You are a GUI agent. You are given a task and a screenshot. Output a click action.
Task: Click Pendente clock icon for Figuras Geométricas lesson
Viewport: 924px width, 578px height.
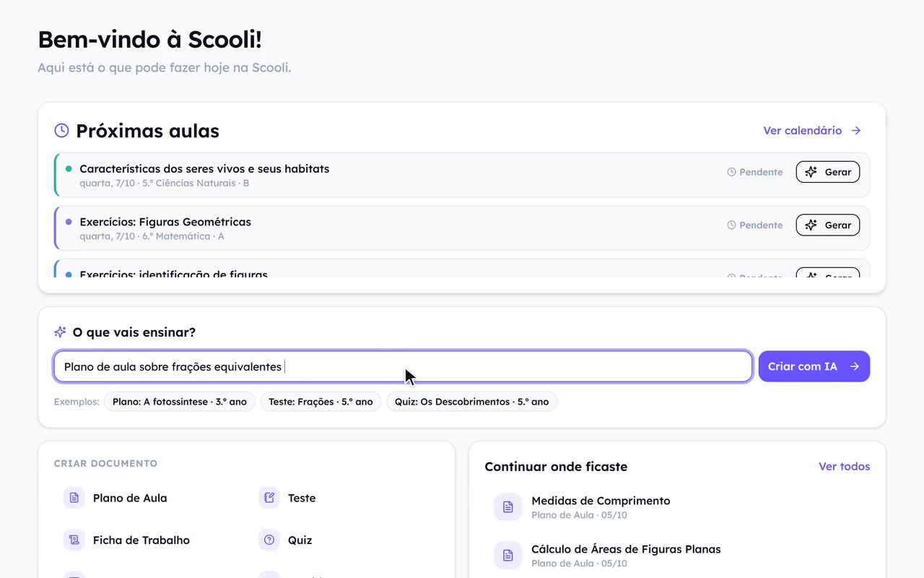pos(731,225)
